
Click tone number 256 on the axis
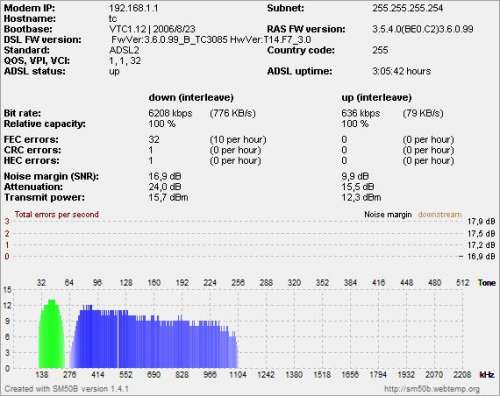coord(238,283)
